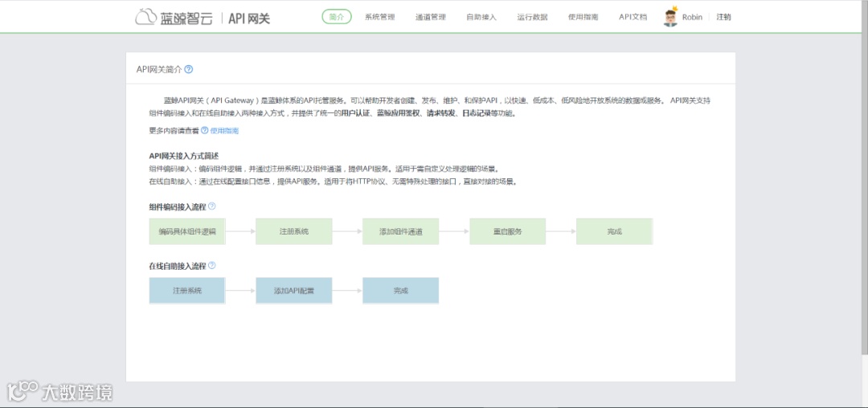Open the API文档 menu item
Screen dimensions: 868x408
click(633, 17)
